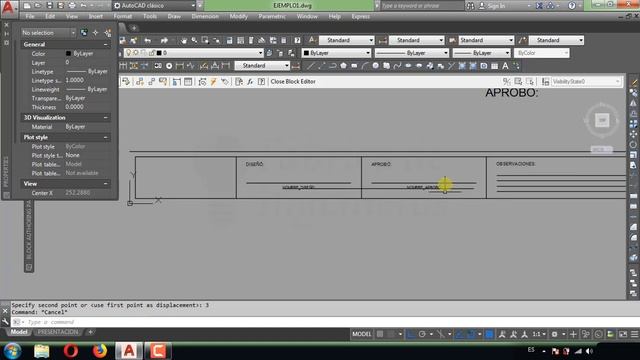Toggle Polar tracking in status bar
640x360 pixels.
(x=422, y=334)
